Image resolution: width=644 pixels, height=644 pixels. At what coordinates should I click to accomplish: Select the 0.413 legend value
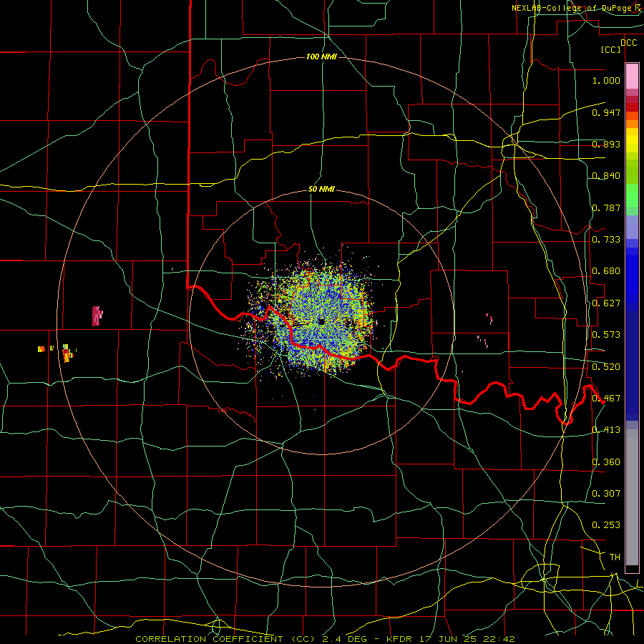point(606,430)
